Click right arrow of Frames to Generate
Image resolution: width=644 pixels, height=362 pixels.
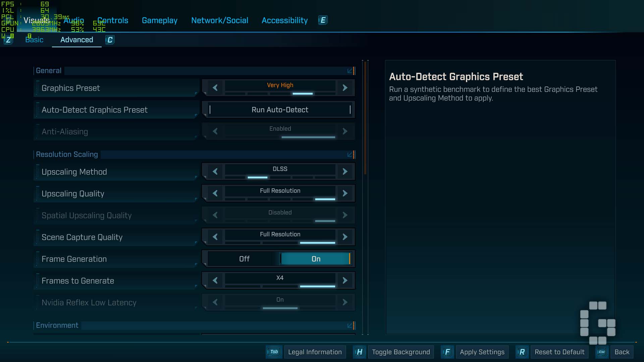[x=345, y=281]
